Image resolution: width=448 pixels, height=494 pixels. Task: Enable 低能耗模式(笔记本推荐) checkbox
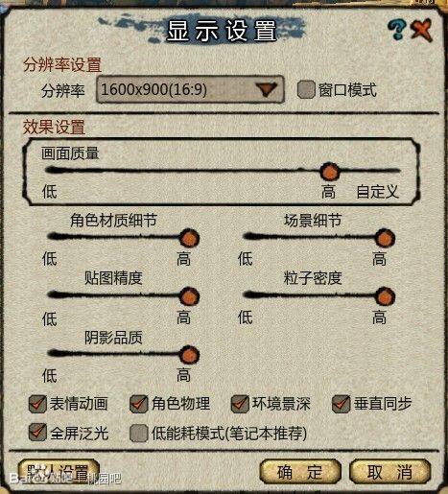(139, 434)
